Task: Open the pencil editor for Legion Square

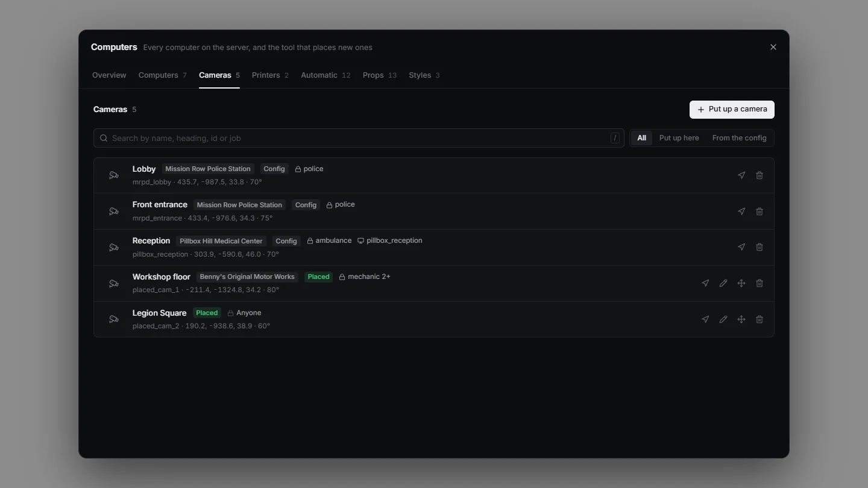Action: pos(723,319)
